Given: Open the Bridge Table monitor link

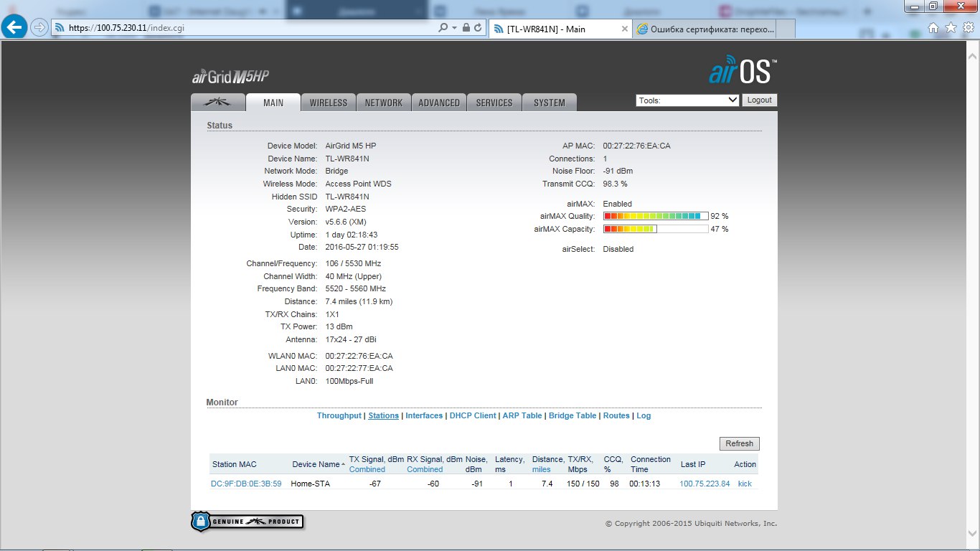Looking at the screenshot, I should tap(573, 415).
